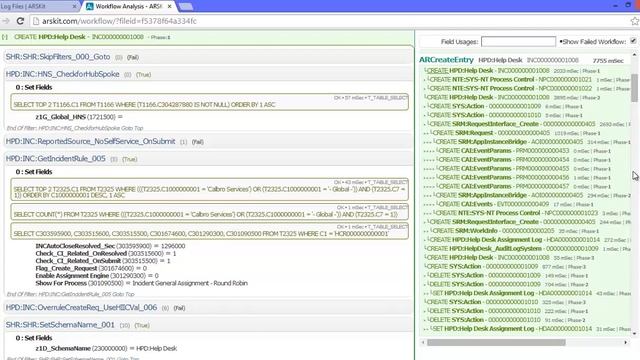Open filter HPD:INC:ReportedSource_NoSelfService_OnSubmit
Screen dimensions: 640x360
pyautogui.click(x=90, y=141)
